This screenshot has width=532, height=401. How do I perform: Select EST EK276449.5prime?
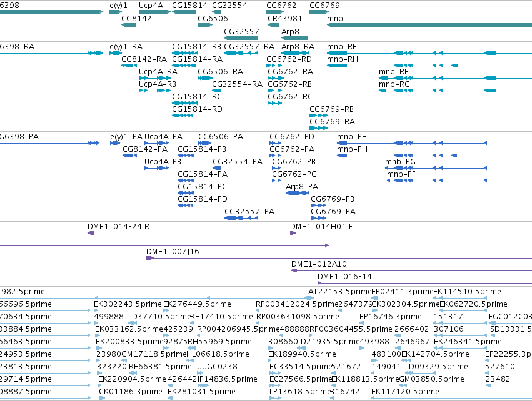tap(197, 304)
